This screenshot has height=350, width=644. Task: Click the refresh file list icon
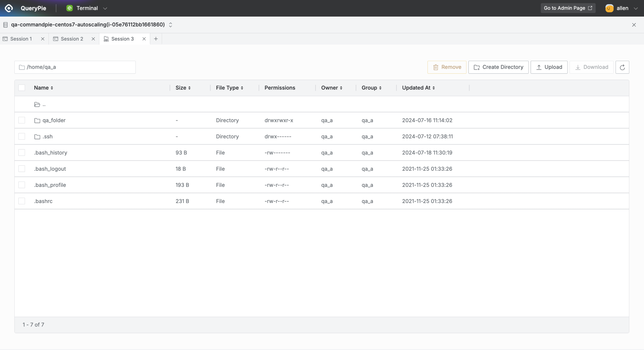[622, 67]
